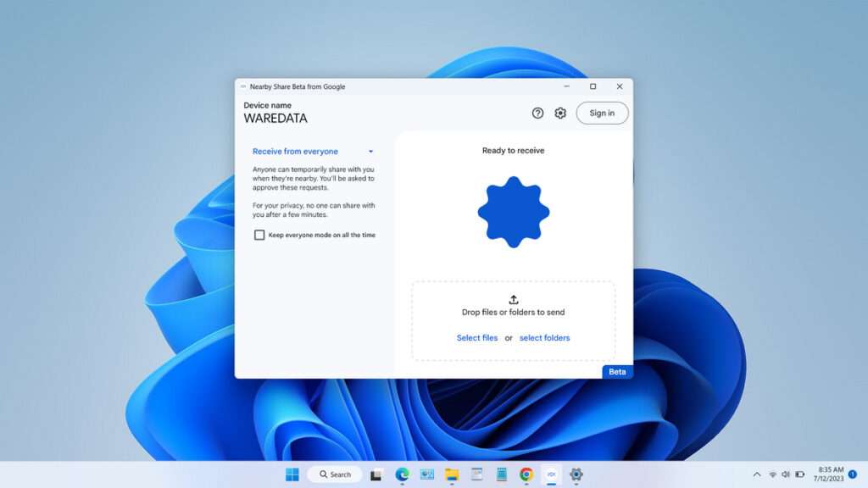The image size is (868, 488).
Task: Minimize the Nearby Share window
Action: [566, 86]
